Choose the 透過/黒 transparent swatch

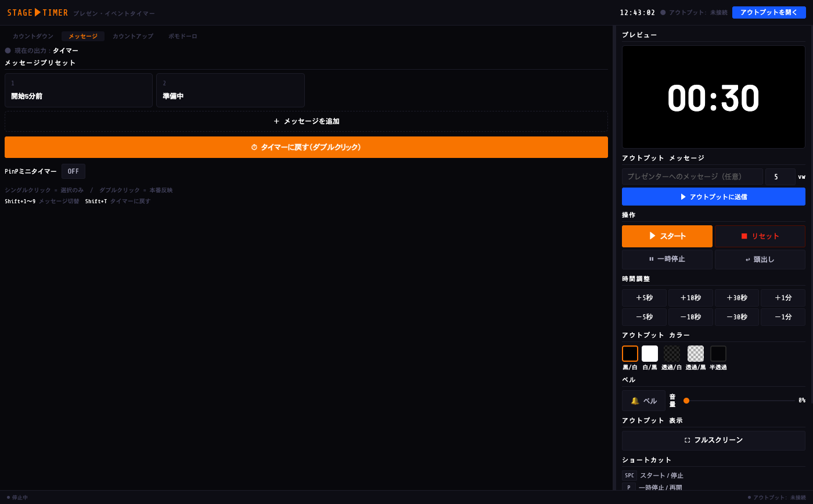point(696,354)
